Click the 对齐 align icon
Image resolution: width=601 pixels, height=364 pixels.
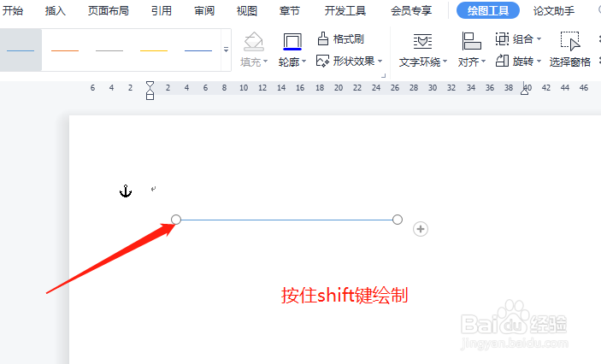point(471,41)
